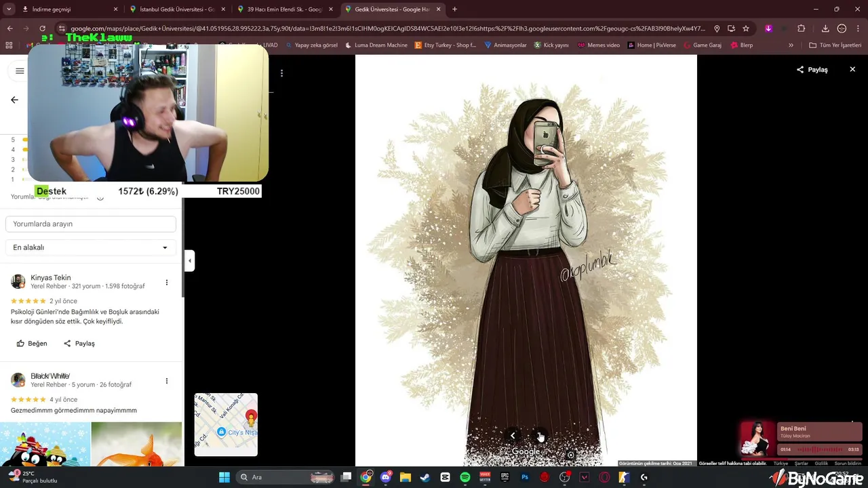Open the Tüm Yer İşaretleri folder
The height and width of the screenshot is (488, 868).
point(835,45)
